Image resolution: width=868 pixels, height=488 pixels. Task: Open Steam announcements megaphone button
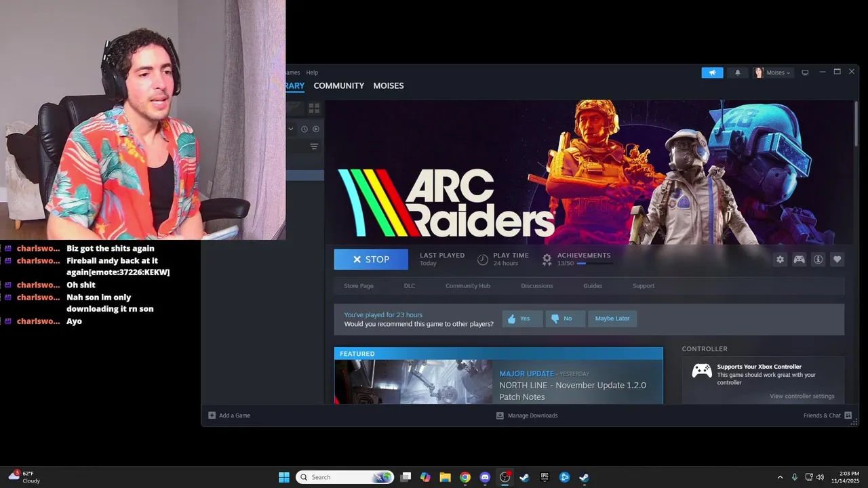(x=712, y=73)
